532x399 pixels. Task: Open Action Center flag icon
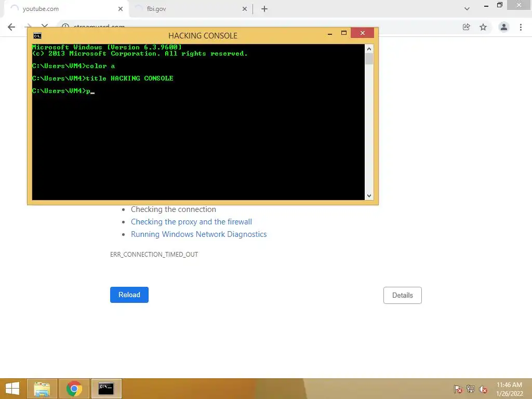tap(458, 389)
